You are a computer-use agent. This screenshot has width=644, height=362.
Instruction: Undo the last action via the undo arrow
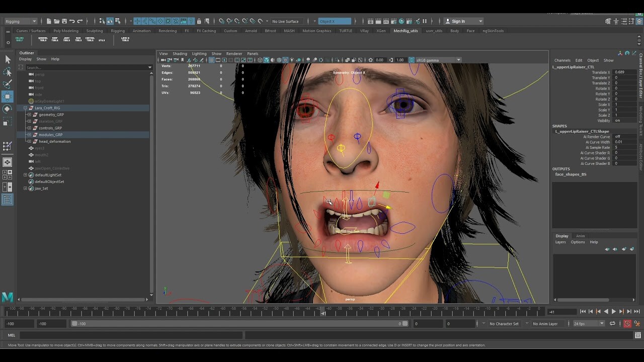tap(73, 21)
